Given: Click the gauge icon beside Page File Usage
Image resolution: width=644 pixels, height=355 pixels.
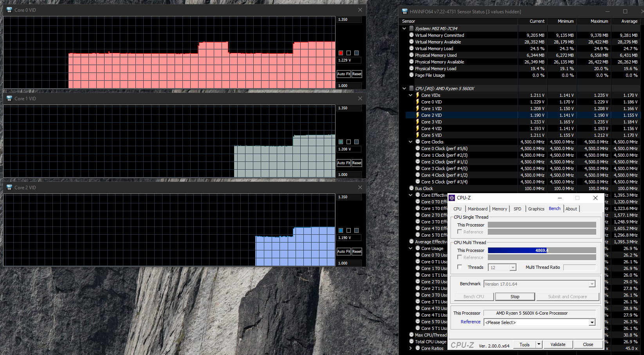Looking at the screenshot, I should 411,75.
